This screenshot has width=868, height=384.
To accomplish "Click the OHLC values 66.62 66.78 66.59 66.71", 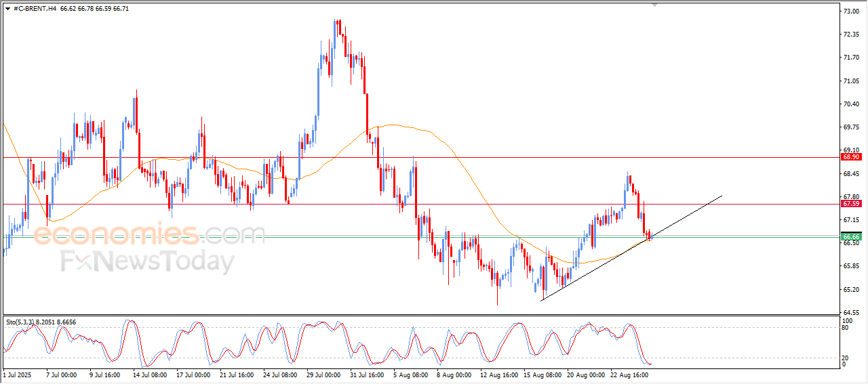I will [94, 8].
